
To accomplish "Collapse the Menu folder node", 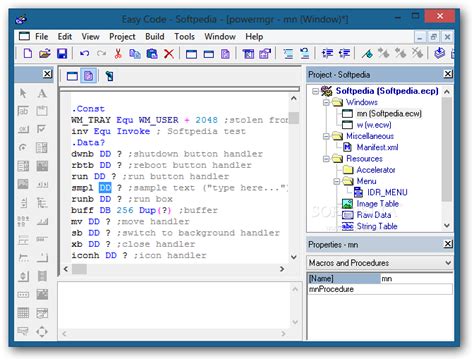I will click(337, 181).
